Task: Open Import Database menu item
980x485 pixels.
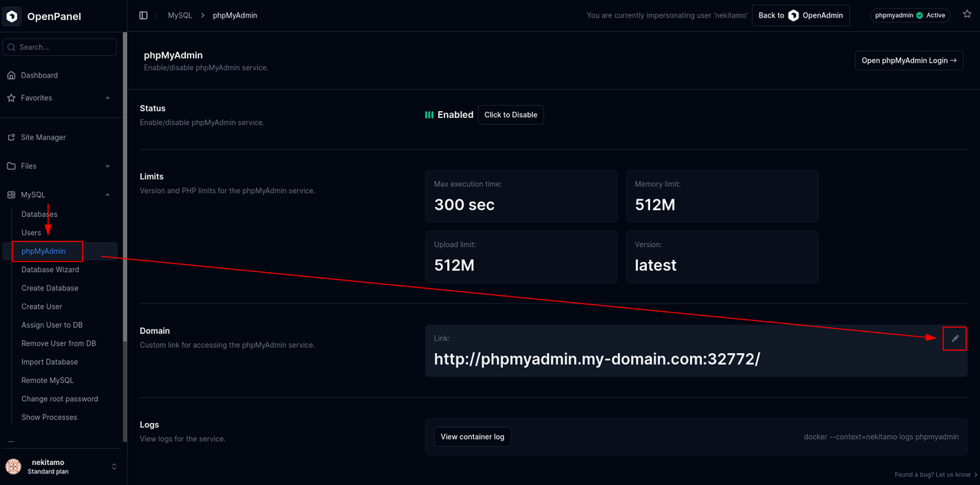Action: point(50,362)
